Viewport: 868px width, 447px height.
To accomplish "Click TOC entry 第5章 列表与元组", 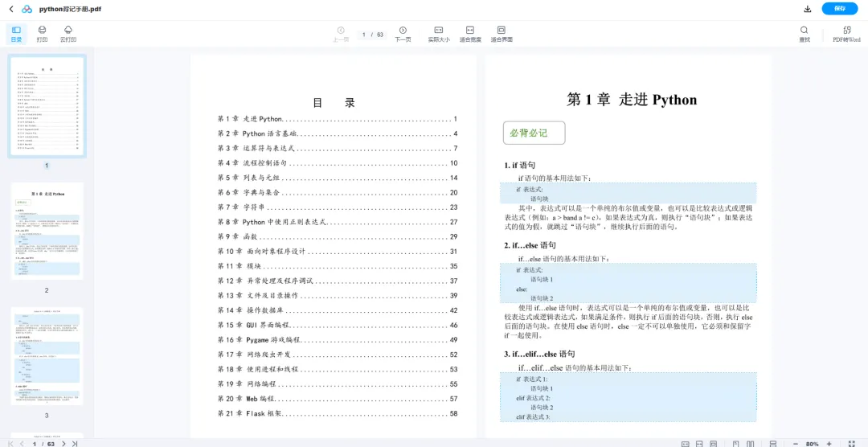I will click(338, 178).
